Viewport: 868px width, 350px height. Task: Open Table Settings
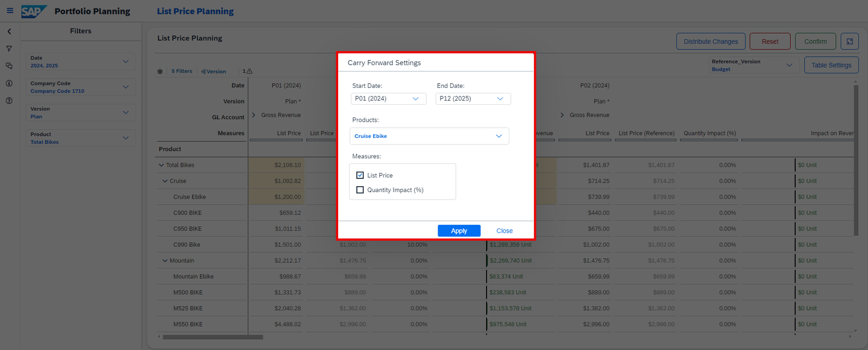pos(831,65)
